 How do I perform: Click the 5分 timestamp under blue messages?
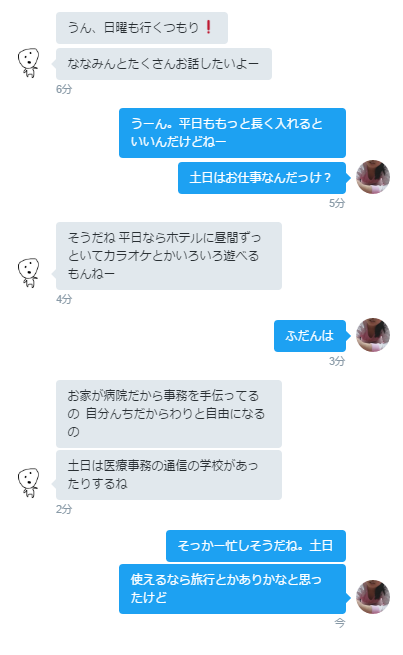click(337, 203)
